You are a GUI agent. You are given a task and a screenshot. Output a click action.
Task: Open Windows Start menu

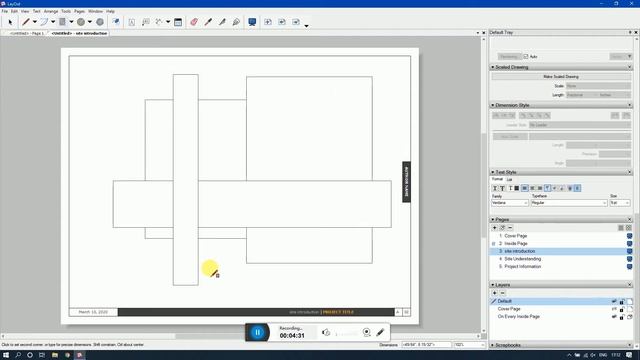coord(6,355)
